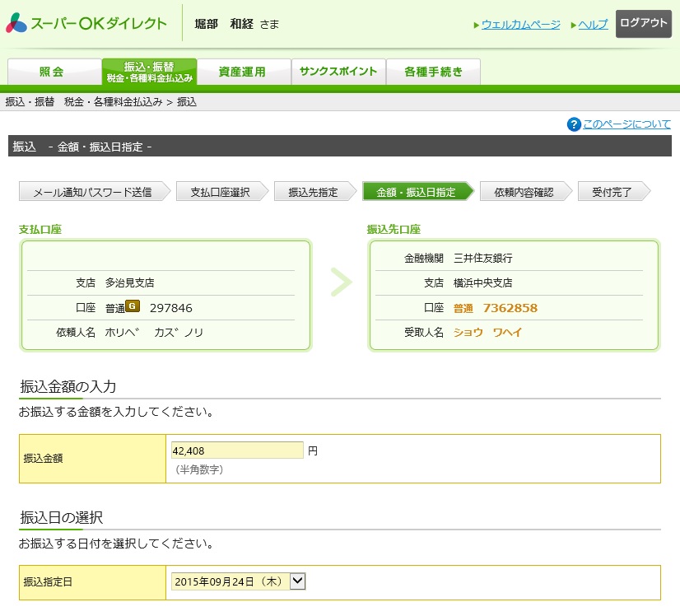Open the このページについて link

tap(626, 124)
